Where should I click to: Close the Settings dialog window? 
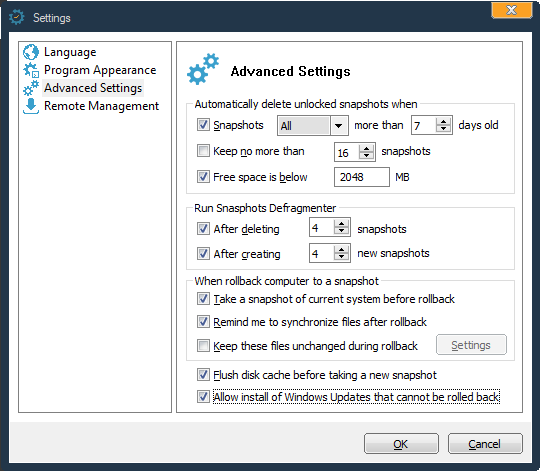coord(511,10)
